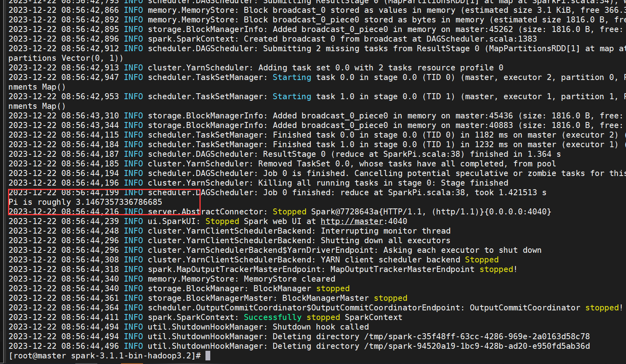
Task: Click the 'SparkContext' word after 'Successfully stopped'
Action: pos(373,317)
